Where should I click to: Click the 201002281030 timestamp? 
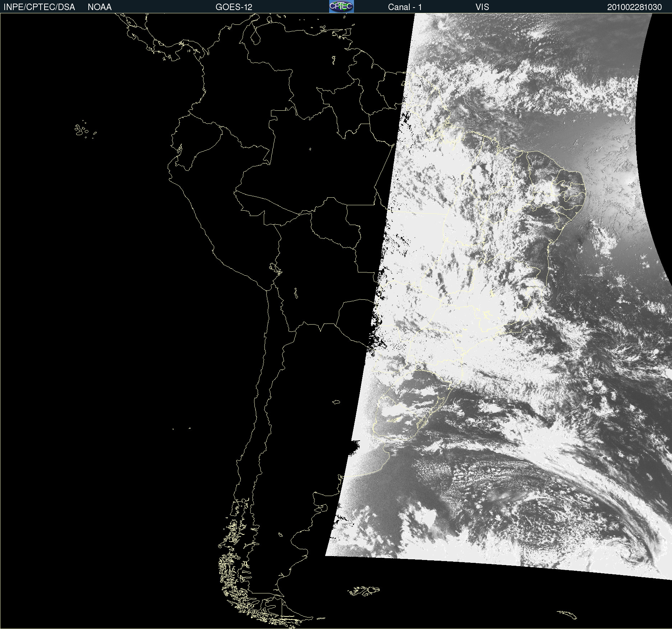[x=634, y=7]
